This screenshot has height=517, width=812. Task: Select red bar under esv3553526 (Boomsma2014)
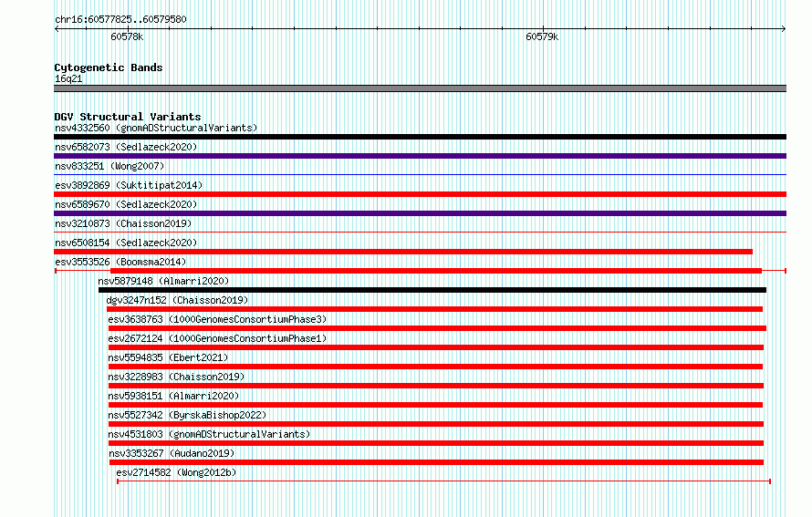[436, 271]
